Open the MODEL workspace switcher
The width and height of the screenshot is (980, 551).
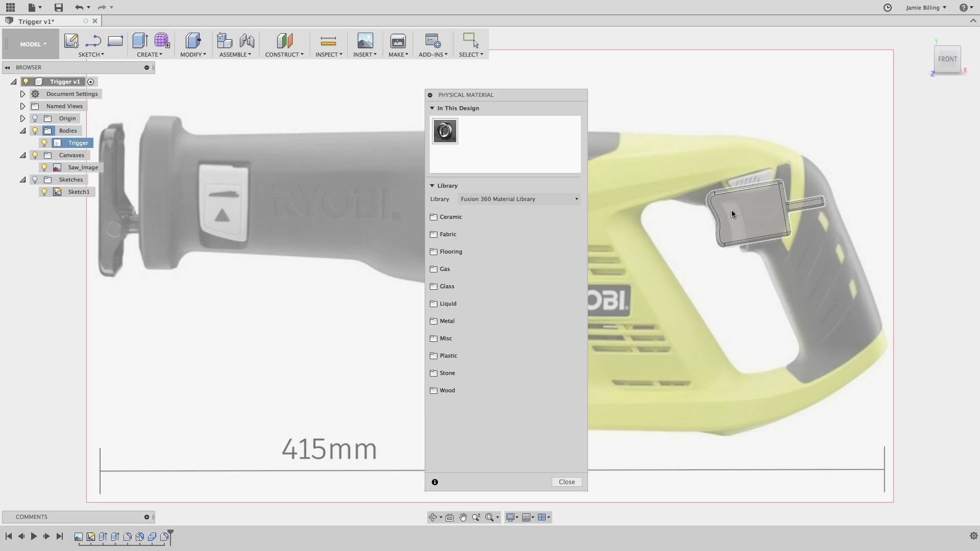pos(32,44)
